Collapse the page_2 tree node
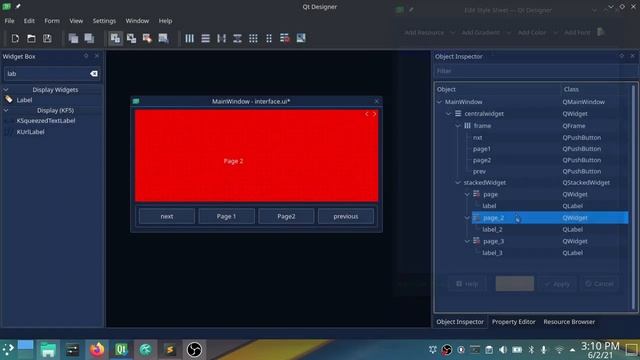This screenshot has height=360, width=640. tap(467, 218)
